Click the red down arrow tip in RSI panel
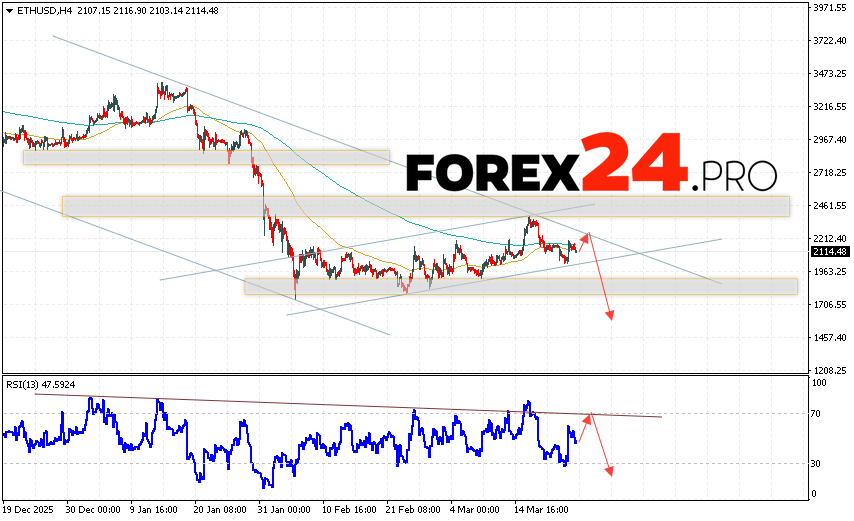Image resolution: width=854 pixels, height=521 pixels. tap(608, 472)
